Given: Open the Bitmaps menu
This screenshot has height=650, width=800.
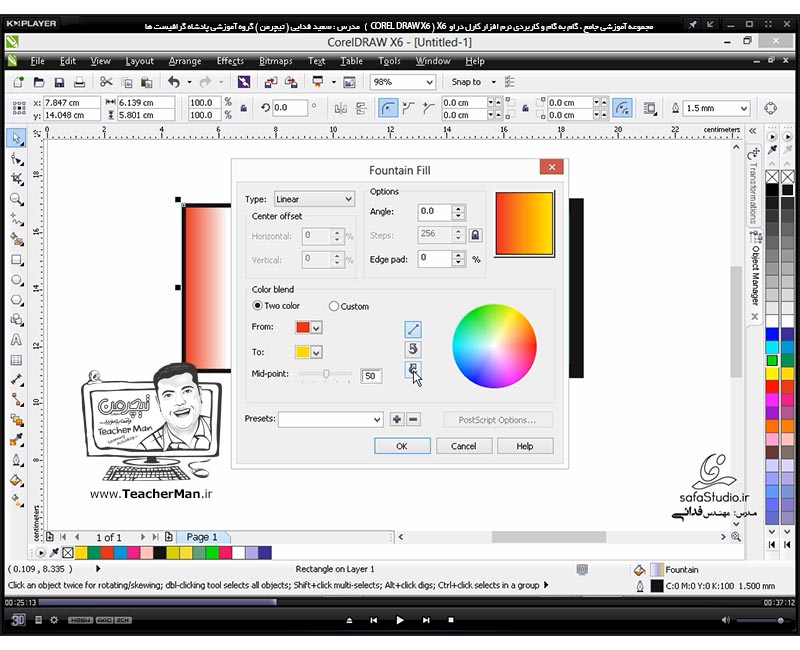Looking at the screenshot, I should 276,61.
